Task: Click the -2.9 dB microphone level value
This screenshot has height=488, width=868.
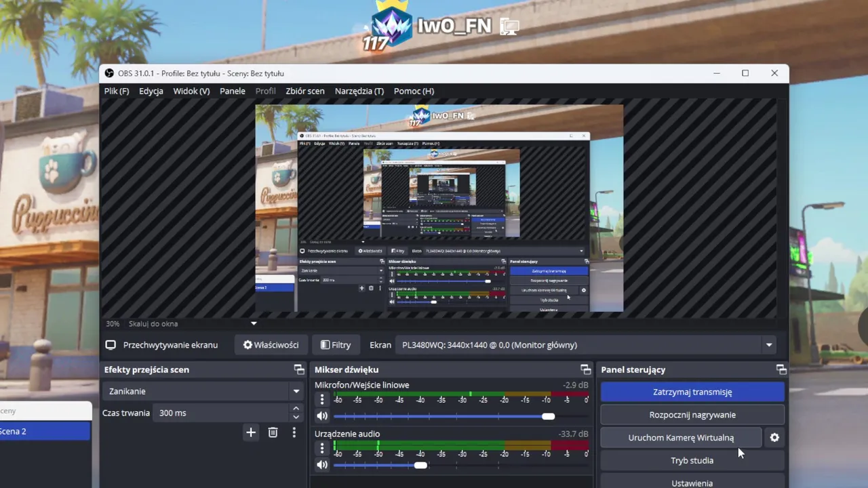Action: click(576, 385)
